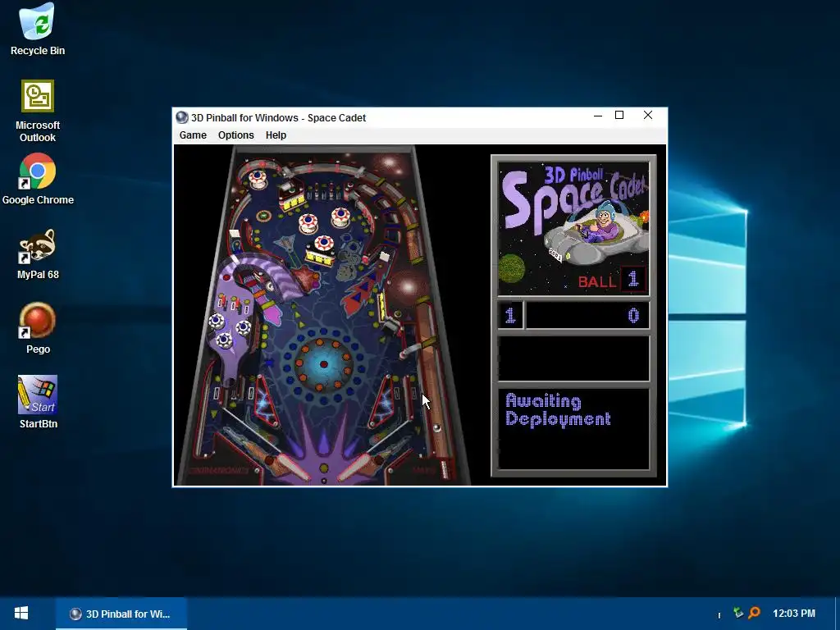840x630 pixels.
Task: Open the Options menu
Action: pyautogui.click(x=235, y=135)
